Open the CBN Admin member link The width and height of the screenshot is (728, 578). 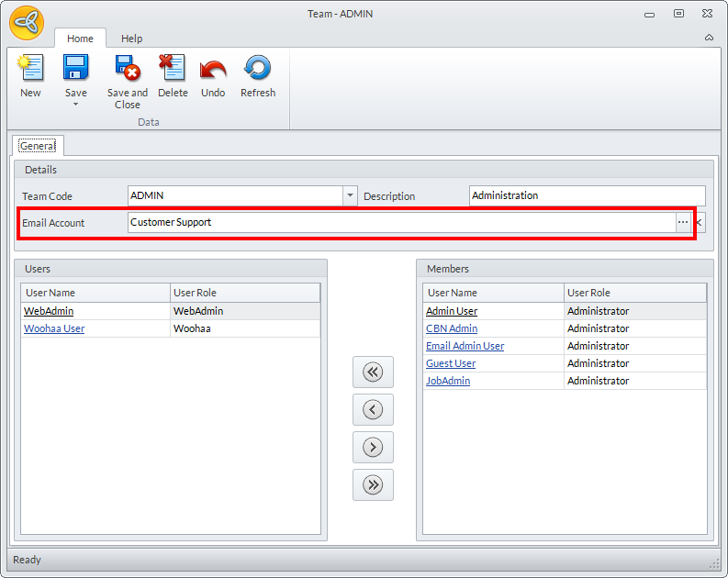(451, 328)
